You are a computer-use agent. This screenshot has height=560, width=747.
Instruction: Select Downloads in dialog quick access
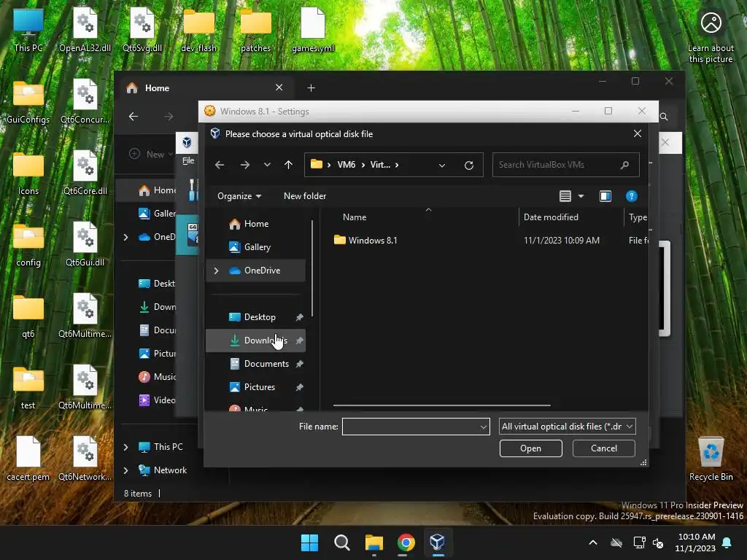tap(256, 341)
